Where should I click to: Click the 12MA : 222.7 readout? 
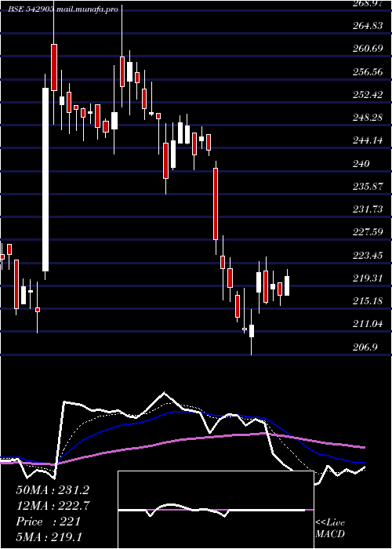[53, 506]
